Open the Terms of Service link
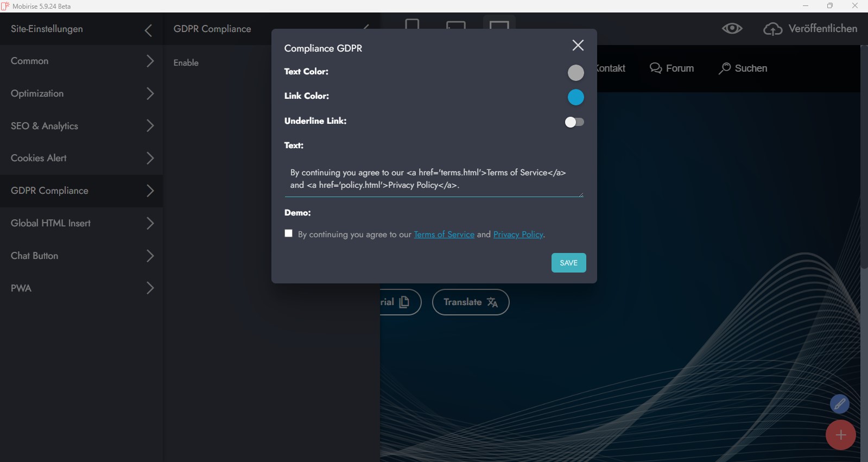This screenshot has height=462, width=868. (x=443, y=235)
